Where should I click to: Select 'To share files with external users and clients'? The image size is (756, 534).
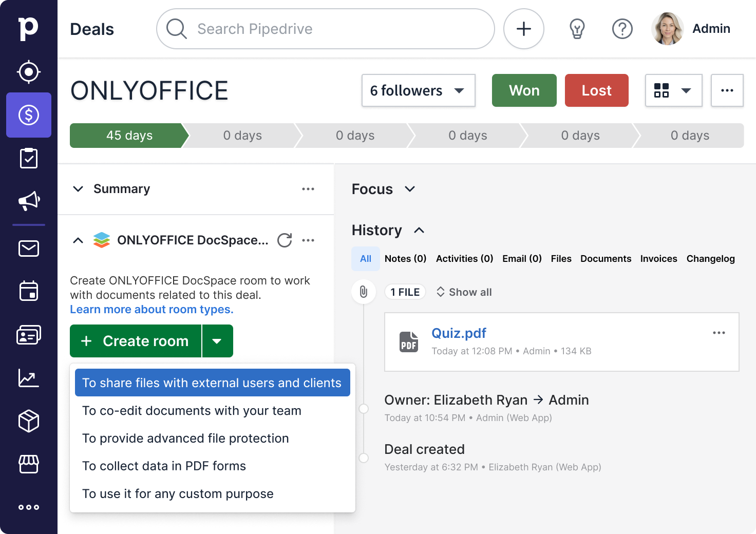tap(213, 383)
